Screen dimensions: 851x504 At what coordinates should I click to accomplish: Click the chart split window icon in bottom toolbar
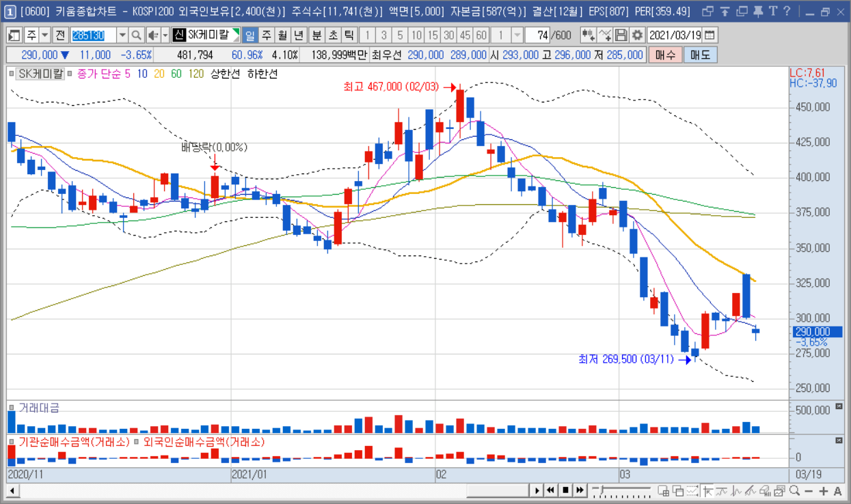coord(663,490)
